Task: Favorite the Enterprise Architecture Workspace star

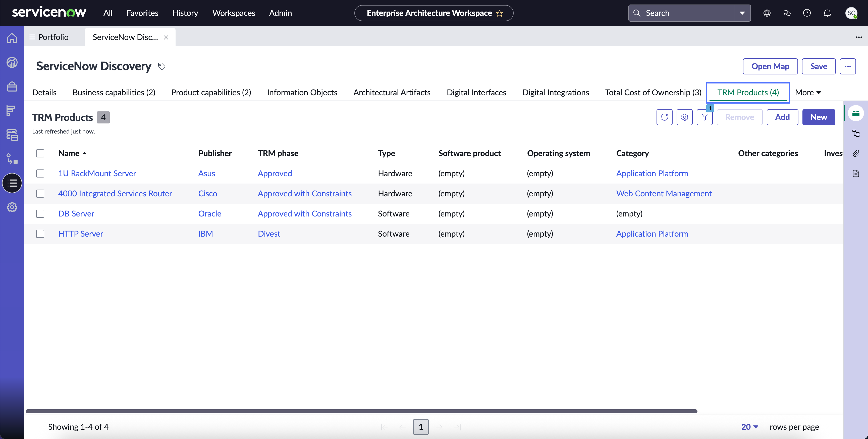Action: [x=500, y=13]
